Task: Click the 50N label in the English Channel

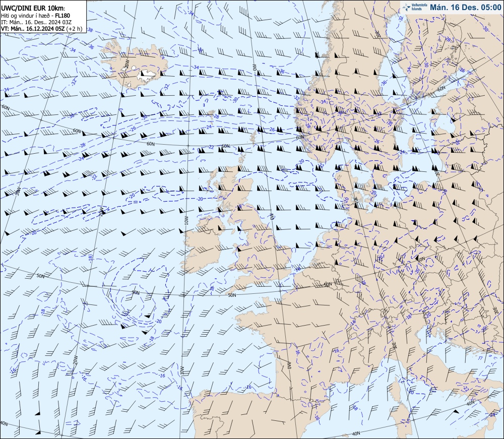Action: coord(232,295)
